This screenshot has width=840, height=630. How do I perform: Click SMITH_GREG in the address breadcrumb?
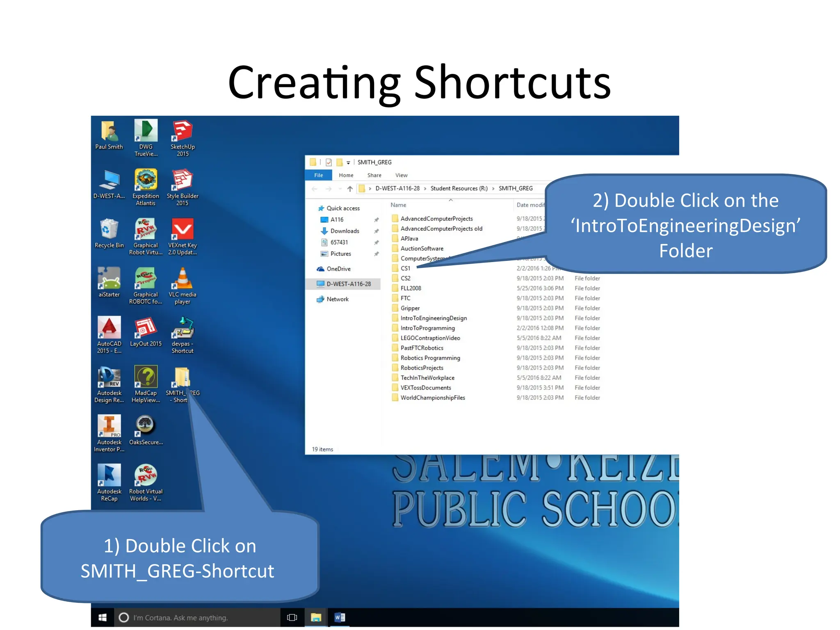click(x=516, y=188)
